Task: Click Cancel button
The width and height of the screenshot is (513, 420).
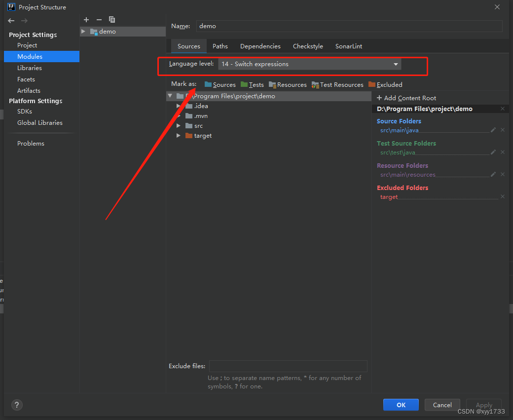Action: 442,405
